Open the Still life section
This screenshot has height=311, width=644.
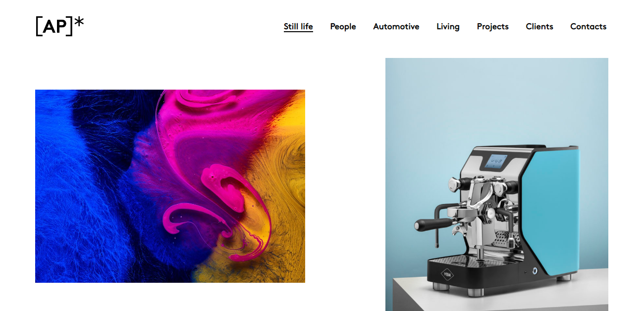(x=298, y=26)
